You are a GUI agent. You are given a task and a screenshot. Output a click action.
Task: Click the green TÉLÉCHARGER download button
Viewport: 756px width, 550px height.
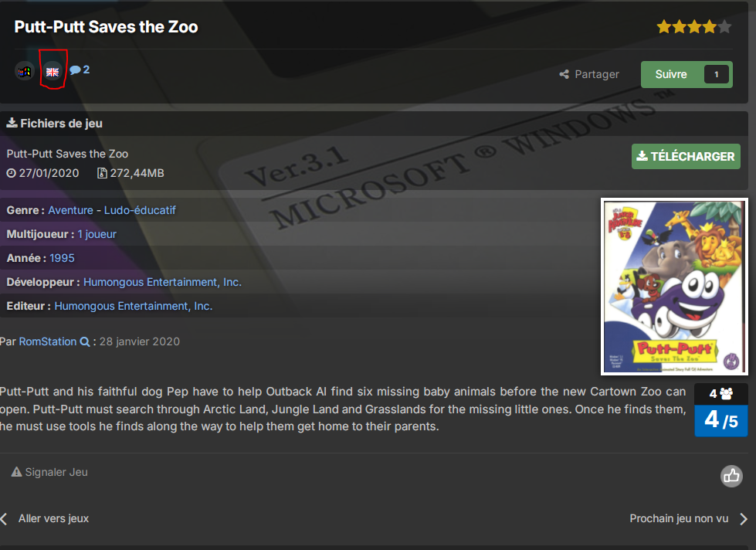pyautogui.click(x=686, y=156)
